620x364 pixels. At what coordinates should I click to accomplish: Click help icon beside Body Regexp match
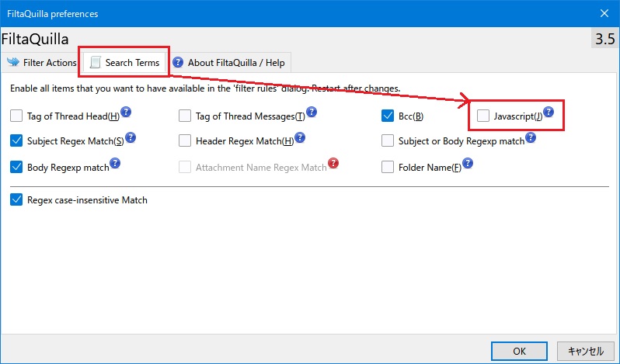click(x=115, y=163)
